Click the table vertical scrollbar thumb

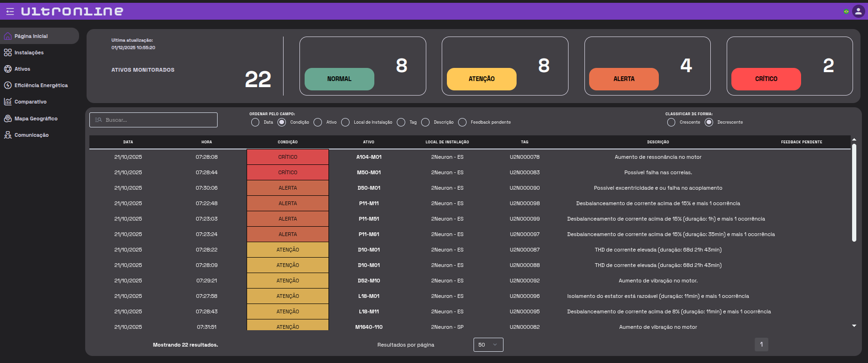854,192
